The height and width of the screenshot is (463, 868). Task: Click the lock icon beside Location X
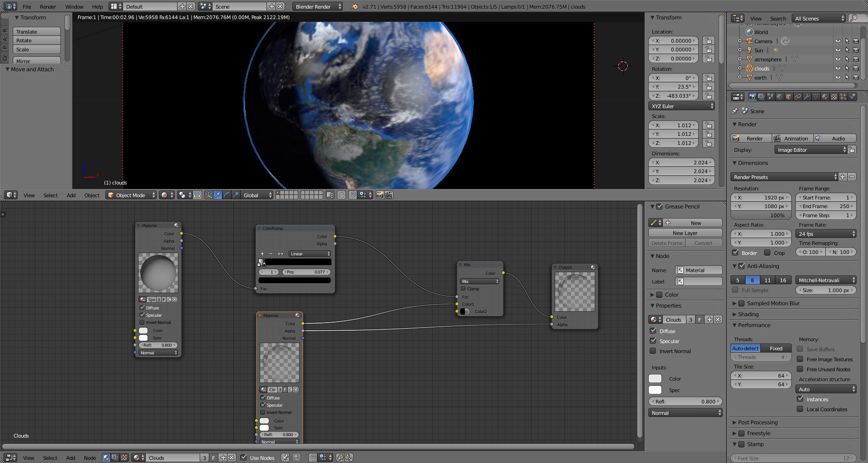coord(708,41)
